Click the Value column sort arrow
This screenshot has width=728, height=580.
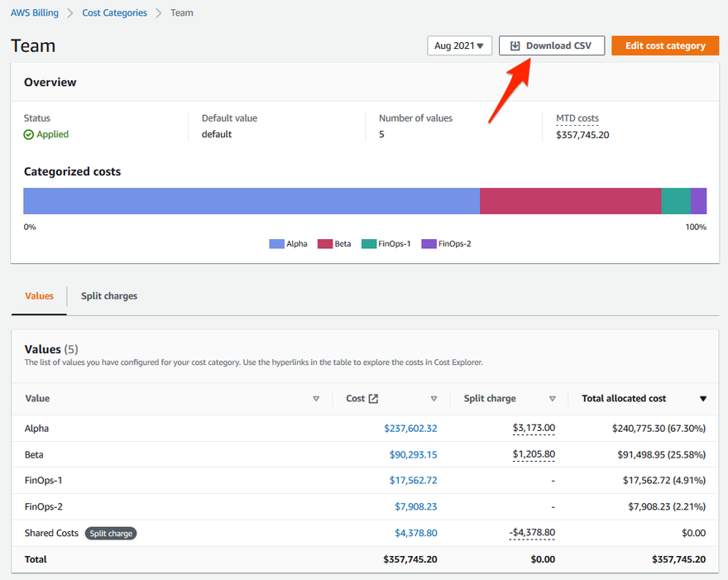(x=316, y=399)
